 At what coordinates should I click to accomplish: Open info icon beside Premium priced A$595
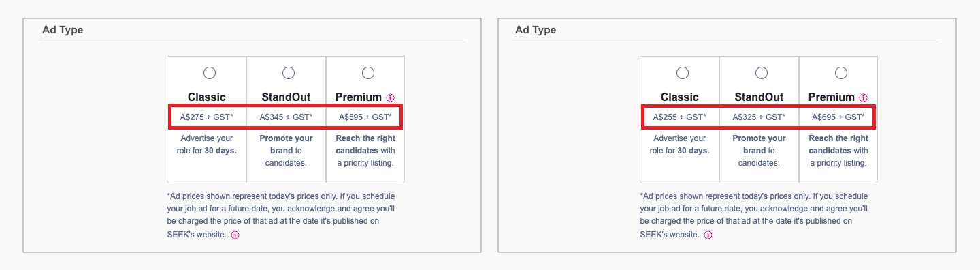click(x=390, y=97)
